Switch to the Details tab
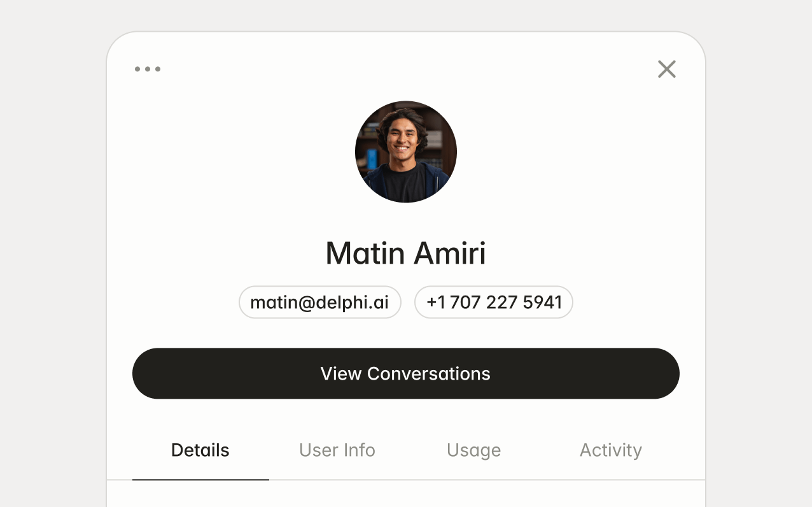The image size is (812, 507). 200,450
